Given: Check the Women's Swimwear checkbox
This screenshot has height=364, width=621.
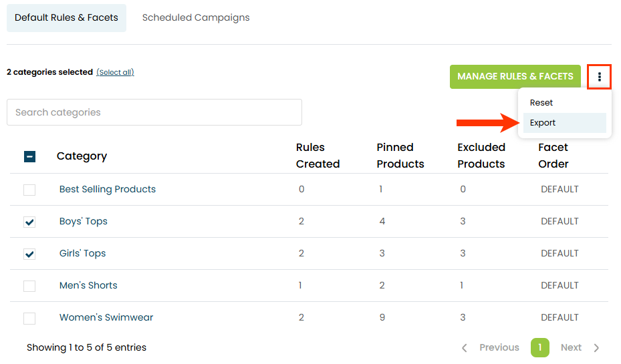Looking at the screenshot, I should (29, 318).
